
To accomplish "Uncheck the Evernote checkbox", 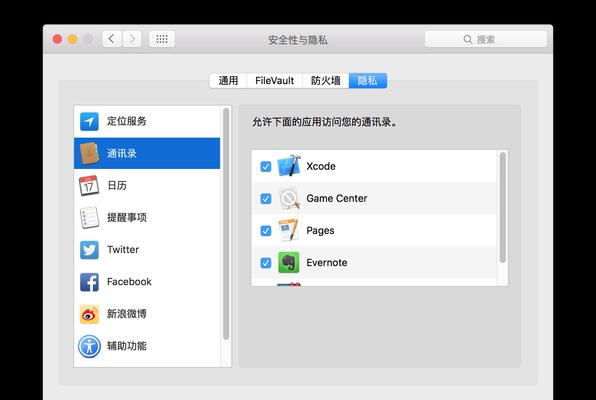I will click(x=266, y=263).
